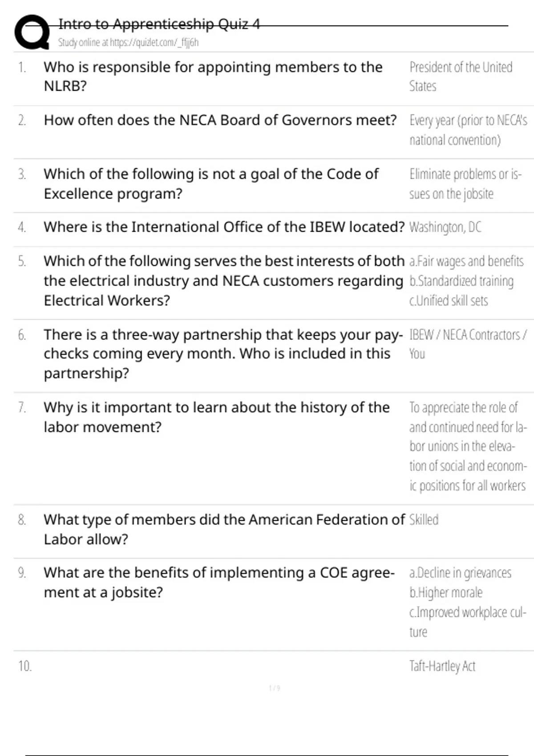Click the 1 / 9 page indicator
Viewport: 534px width, 756px height.
pos(275,688)
